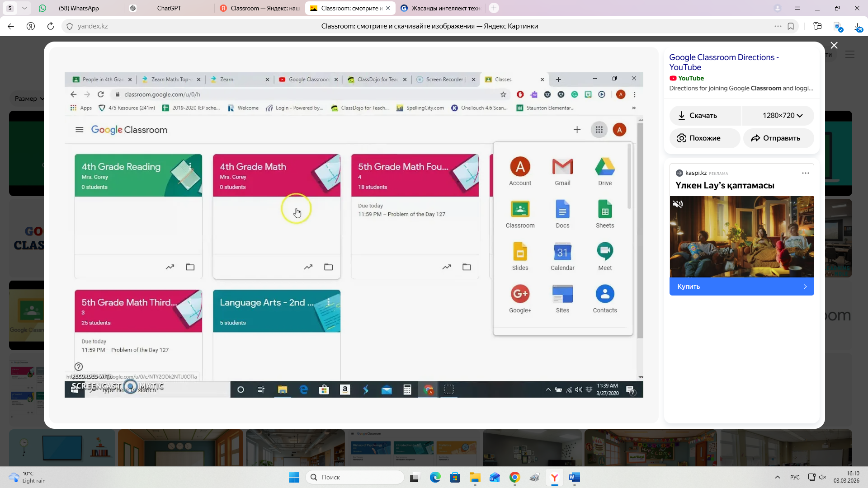Click the Windows taskbar search field
This screenshot has height=488, width=868.
pos(355,477)
